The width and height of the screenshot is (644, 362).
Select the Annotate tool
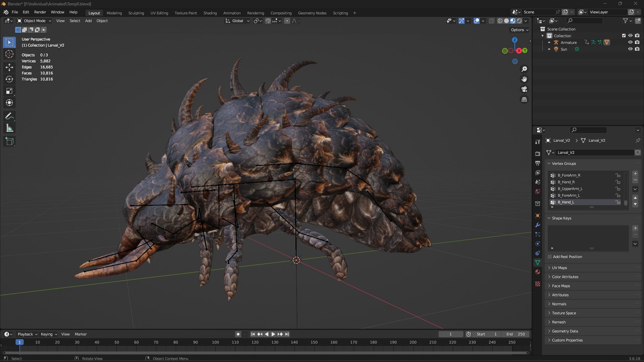9,116
